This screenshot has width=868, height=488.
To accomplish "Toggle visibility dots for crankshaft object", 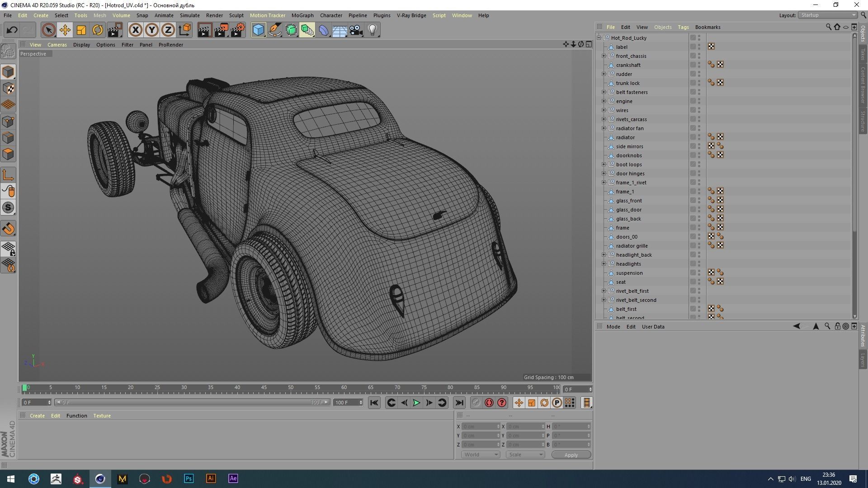I will [x=699, y=65].
